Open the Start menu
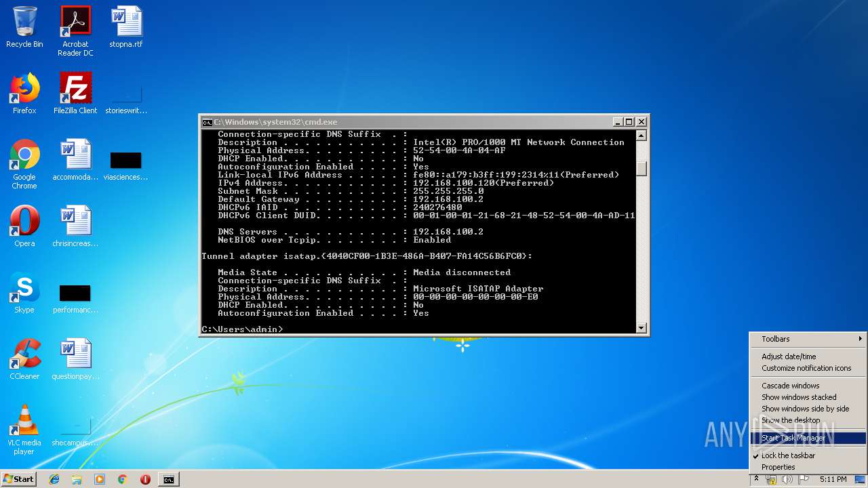 (18, 479)
